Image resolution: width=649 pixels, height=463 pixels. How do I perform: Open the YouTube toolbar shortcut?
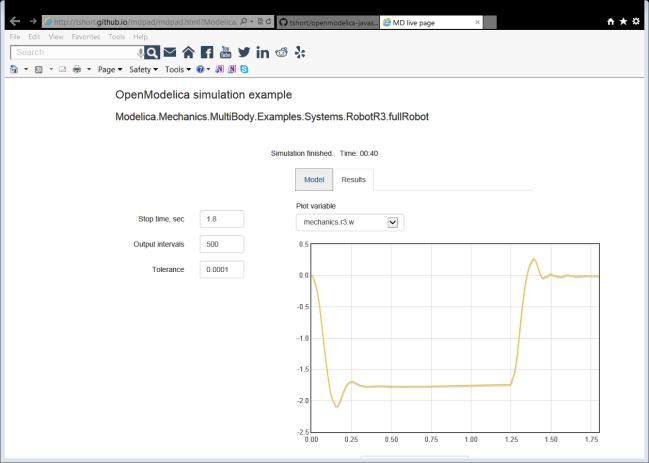[225, 52]
